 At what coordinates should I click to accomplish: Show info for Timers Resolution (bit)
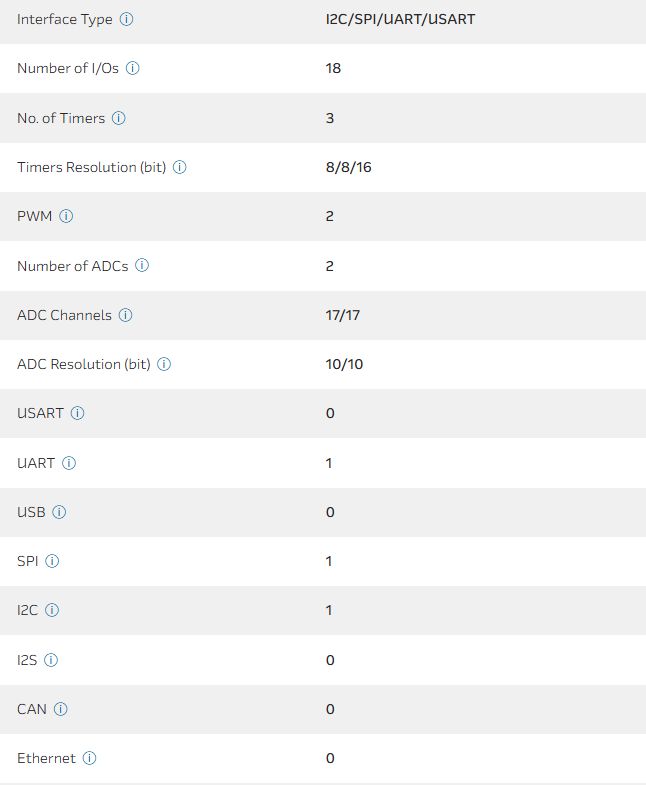(x=180, y=167)
